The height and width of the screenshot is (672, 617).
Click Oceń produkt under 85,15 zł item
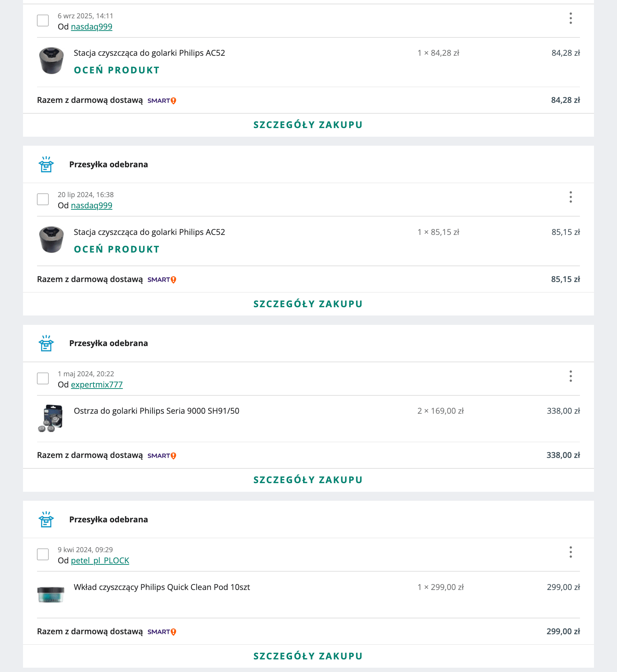point(116,249)
